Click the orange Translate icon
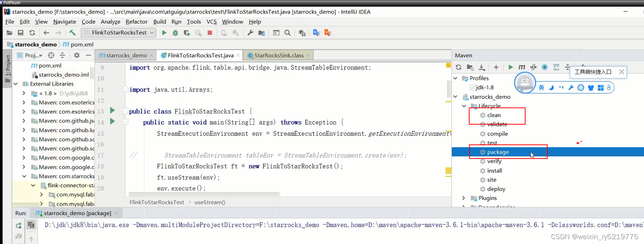The width and height of the screenshot is (644, 244). coord(328,33)
